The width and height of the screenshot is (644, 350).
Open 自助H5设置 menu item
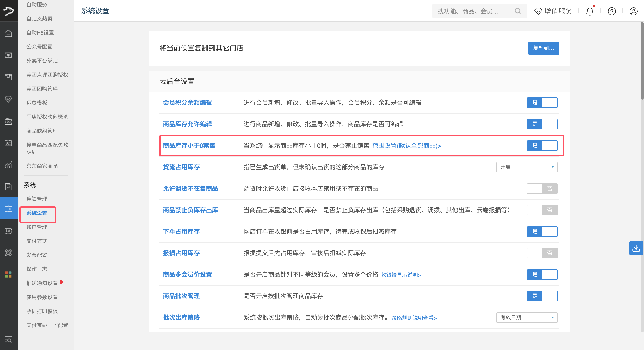(x=40, y=32)
